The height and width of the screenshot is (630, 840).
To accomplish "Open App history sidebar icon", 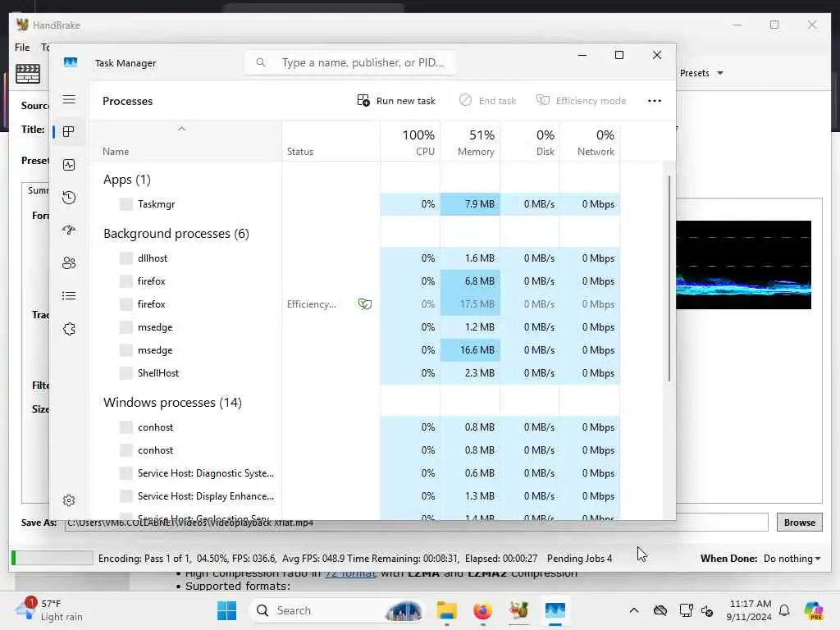I will pyautogui.click(x=69, y=197).
